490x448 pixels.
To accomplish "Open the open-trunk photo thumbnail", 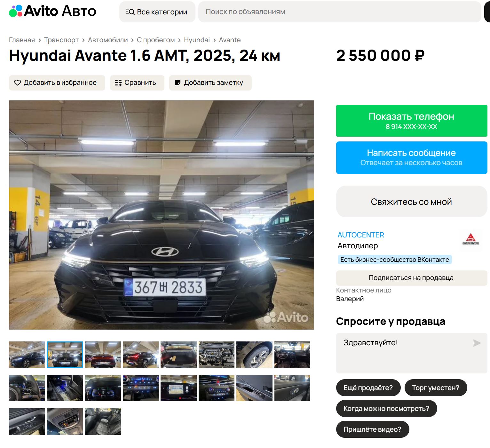I will pyautogui.click(x=178, y=355).
